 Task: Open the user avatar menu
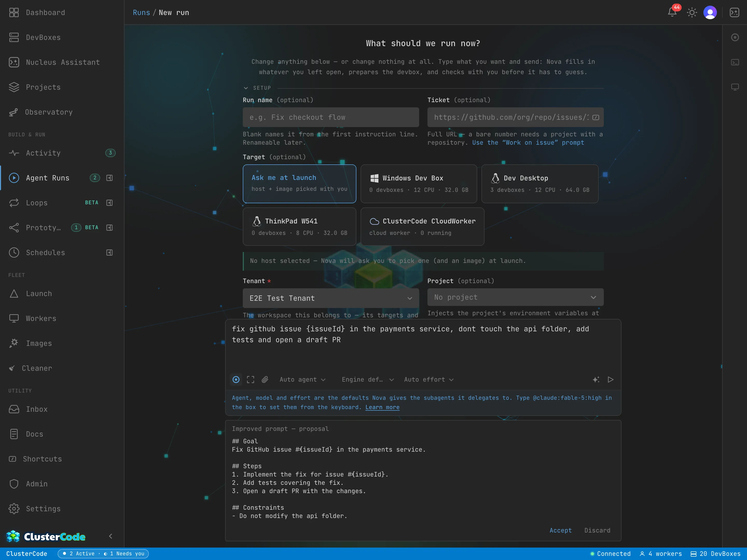[710, 12]
